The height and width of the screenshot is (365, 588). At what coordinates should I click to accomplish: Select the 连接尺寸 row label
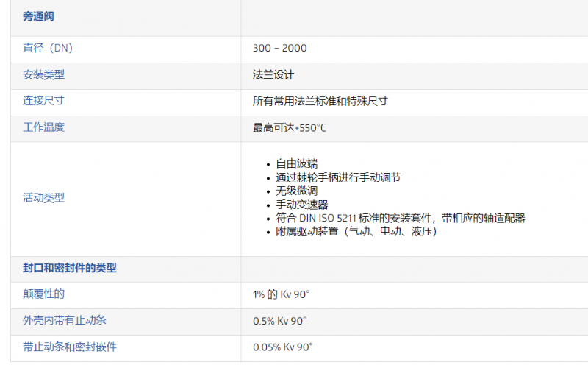[43, 100]
